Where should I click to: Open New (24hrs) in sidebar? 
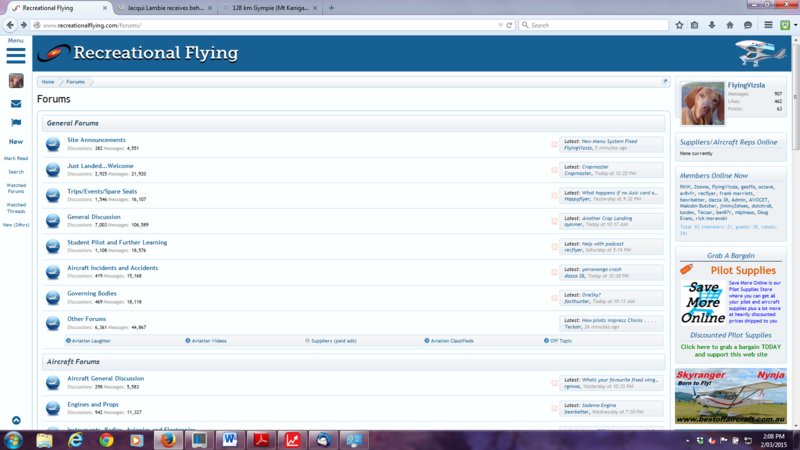16,225
